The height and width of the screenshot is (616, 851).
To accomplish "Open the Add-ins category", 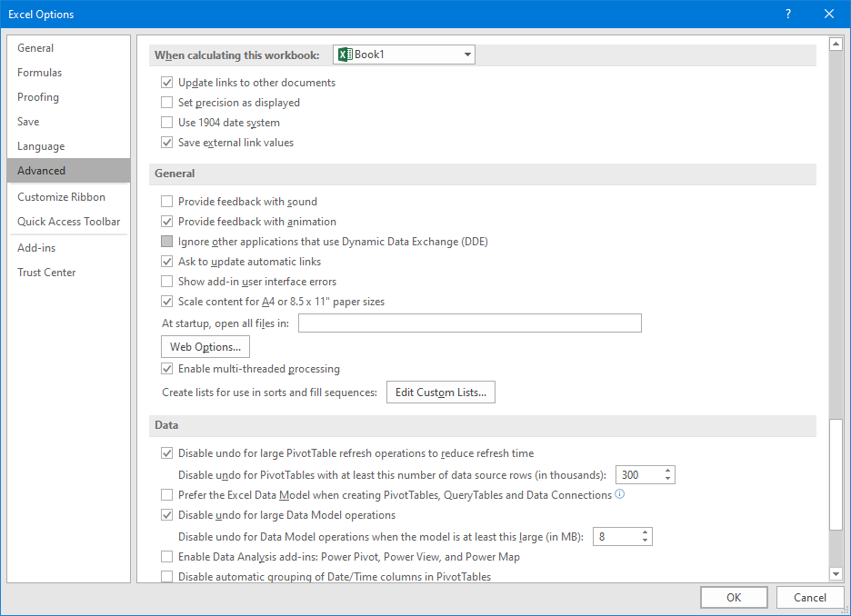I will (x=69, y=248).
